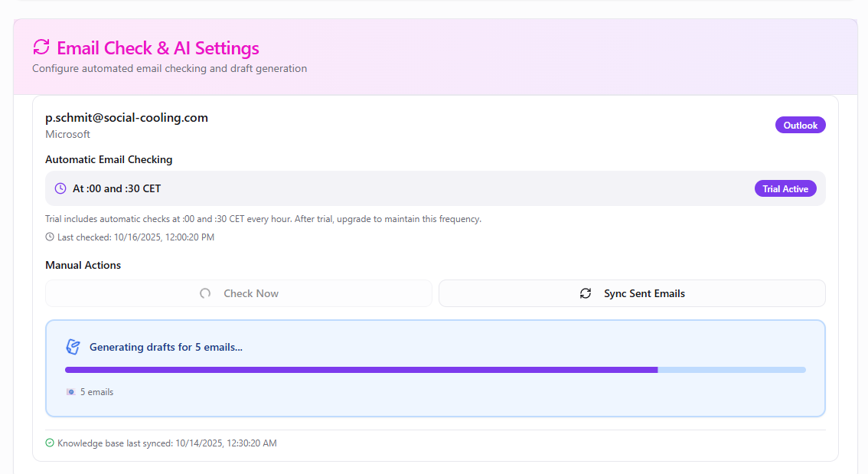Click the draft generation progress bar
This screenshot has width=868, height=474.
(x=435, y=370)
